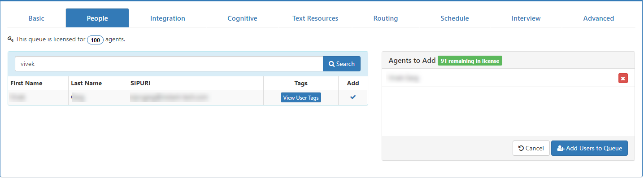Click the Cancel button
This screenshot has height=180, width=644.
[531, 148]
